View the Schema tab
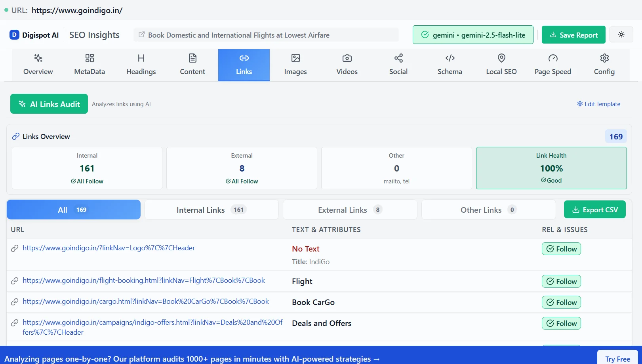Image resolution: width=642 pixels, height=364 pixels. click(450, 65)
